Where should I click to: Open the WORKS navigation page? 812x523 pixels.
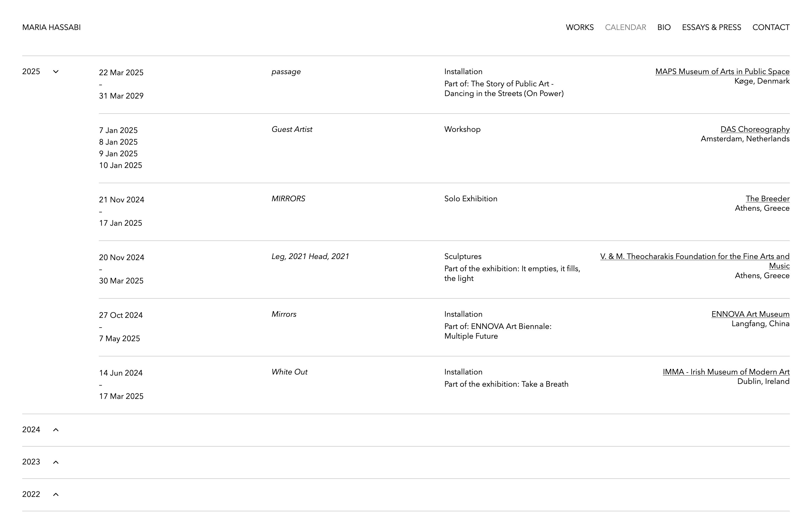(x=580, y=27)
